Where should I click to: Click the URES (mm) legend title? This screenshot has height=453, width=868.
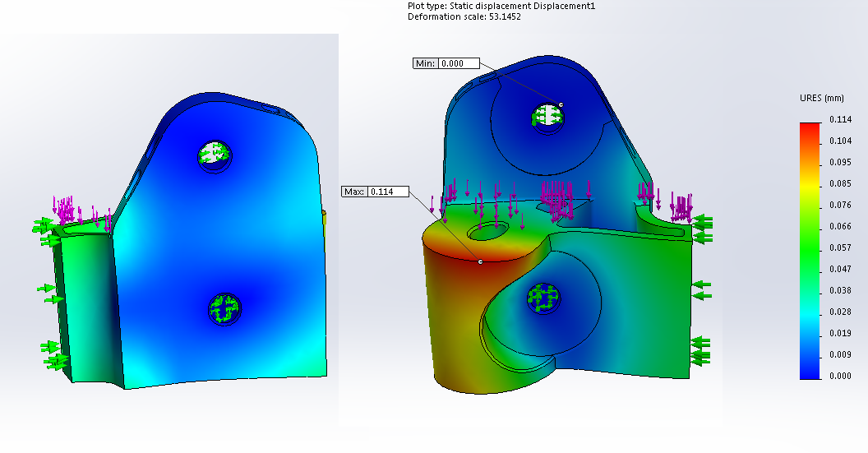click(821, 98)
